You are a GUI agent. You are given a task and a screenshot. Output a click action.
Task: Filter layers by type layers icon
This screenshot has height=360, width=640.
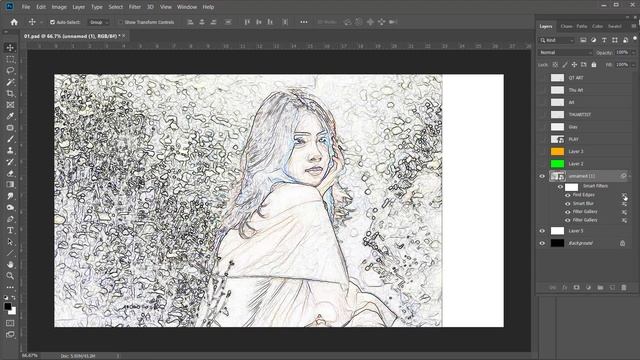coord(604,40)
